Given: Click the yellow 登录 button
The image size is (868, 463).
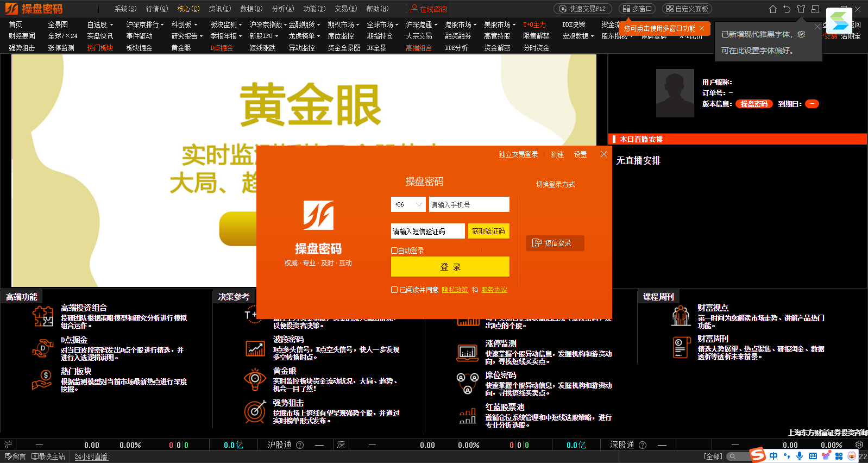Looking at the screenshot, I should click(x=450, y=267).
